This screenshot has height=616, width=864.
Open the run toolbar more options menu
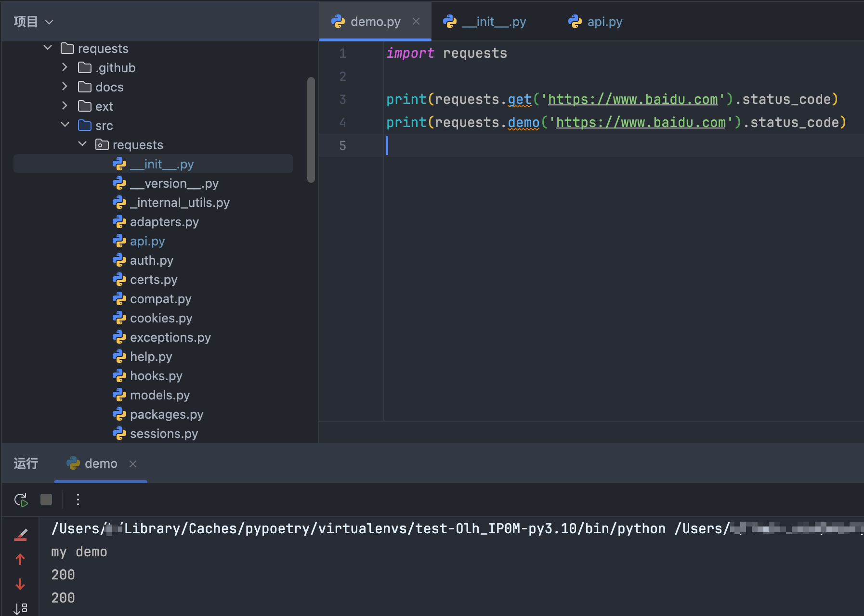point(78,500)
